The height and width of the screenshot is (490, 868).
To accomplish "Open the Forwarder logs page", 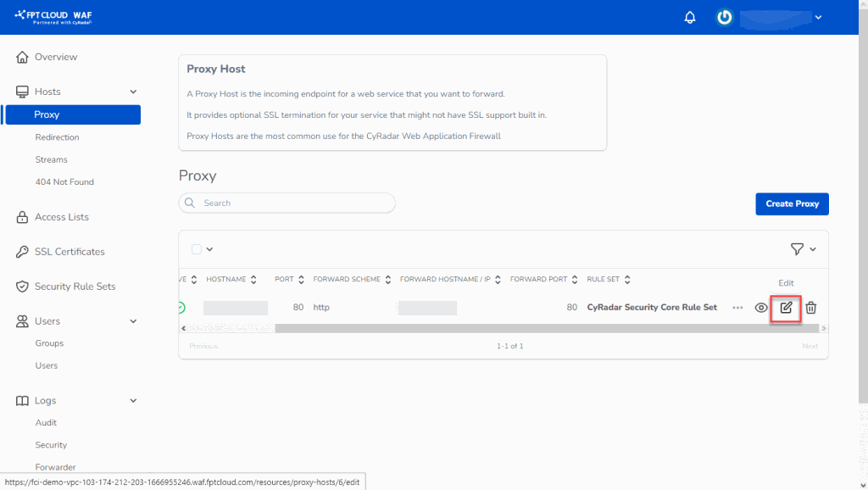I will click(55, 467).
